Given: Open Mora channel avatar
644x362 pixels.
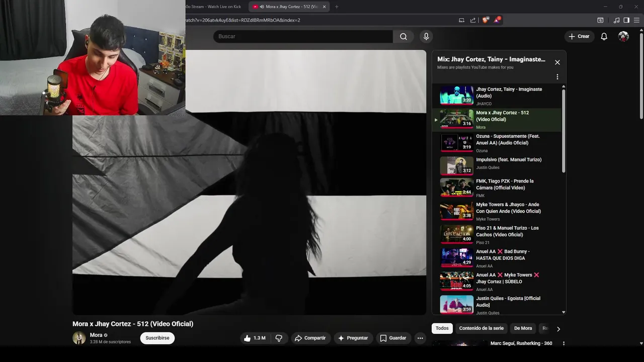Looking at the screenshot, I should [x=79, y=338].
